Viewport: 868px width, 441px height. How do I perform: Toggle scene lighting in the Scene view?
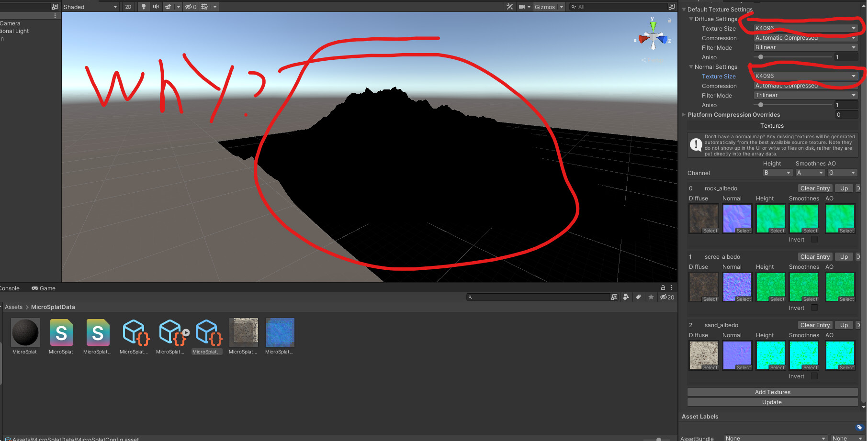point(143,7)
